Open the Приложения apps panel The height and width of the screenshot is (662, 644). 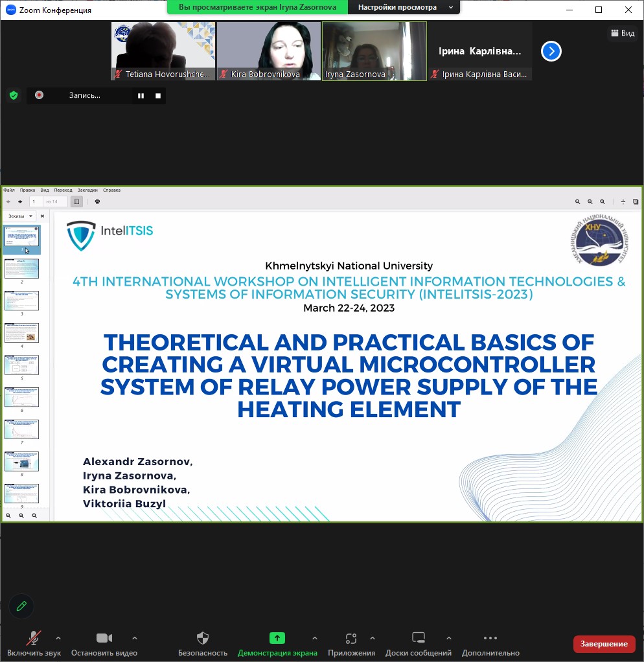pos(351,643)
